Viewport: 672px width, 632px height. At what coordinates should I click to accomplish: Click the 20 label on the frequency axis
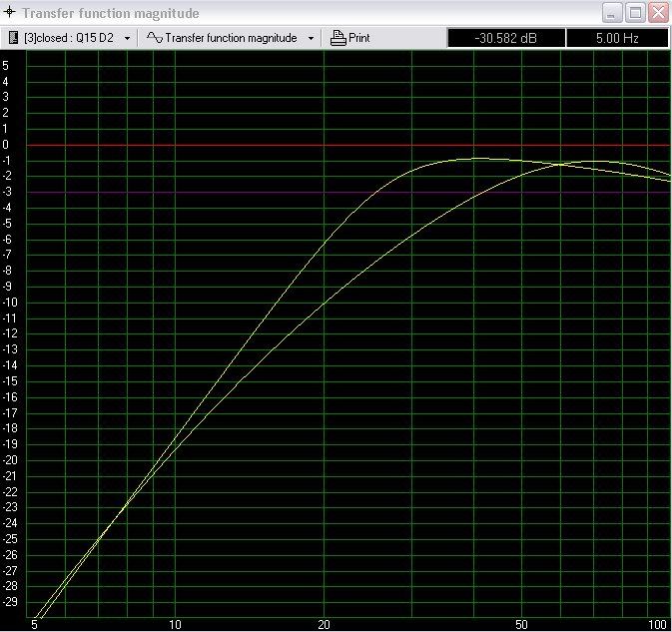pos(324,625)
